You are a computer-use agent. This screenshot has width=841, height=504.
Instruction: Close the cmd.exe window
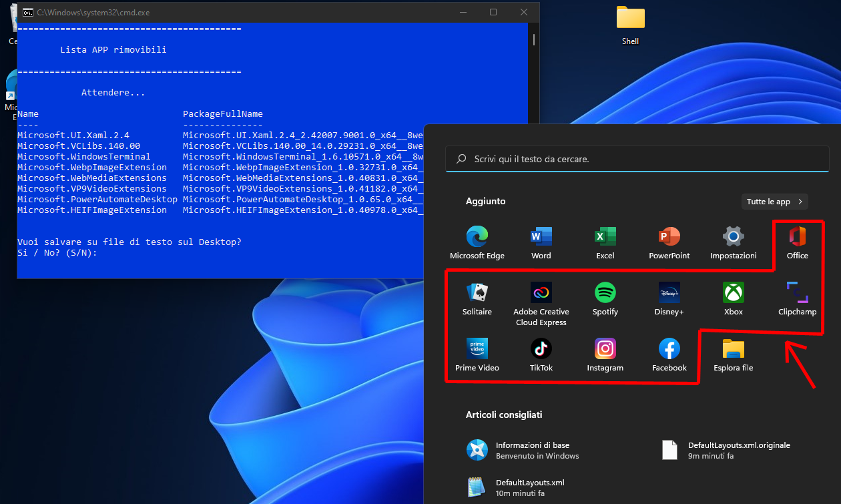[524, 12]
